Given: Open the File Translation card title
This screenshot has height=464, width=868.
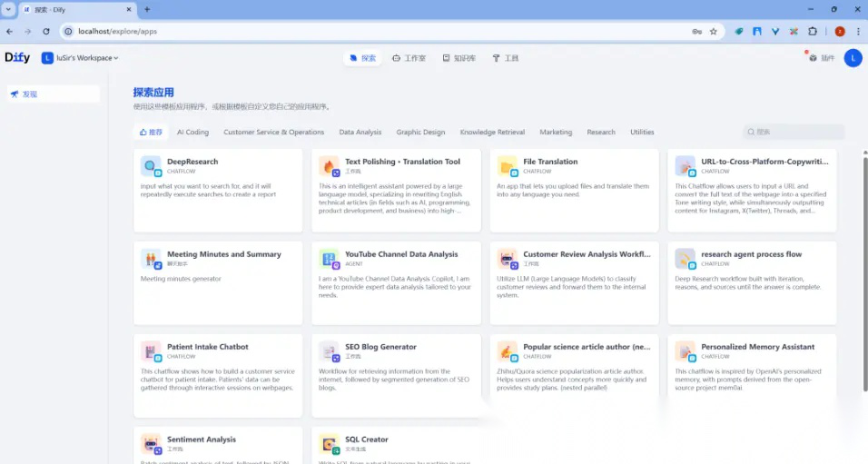Looking at the screenshot, I should click(x=550, y=162).
